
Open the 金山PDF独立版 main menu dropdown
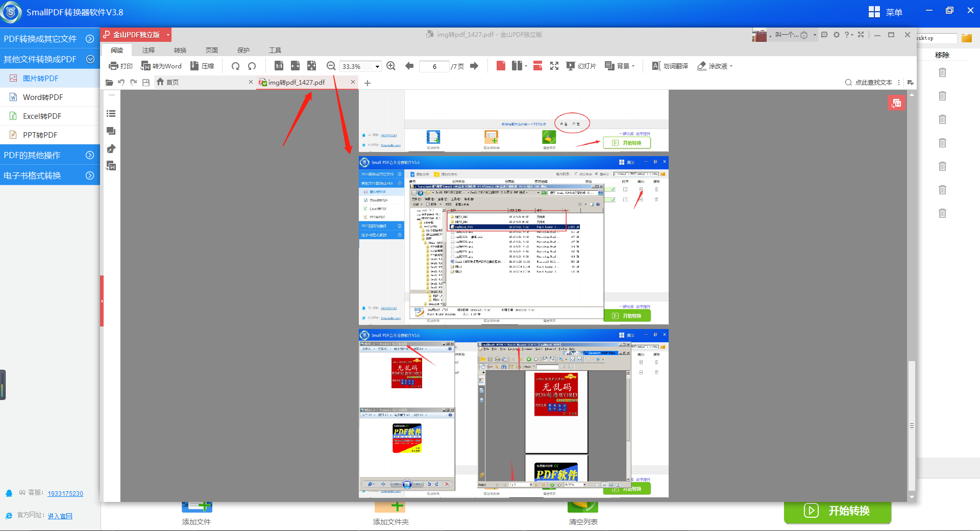click(168, 35)
